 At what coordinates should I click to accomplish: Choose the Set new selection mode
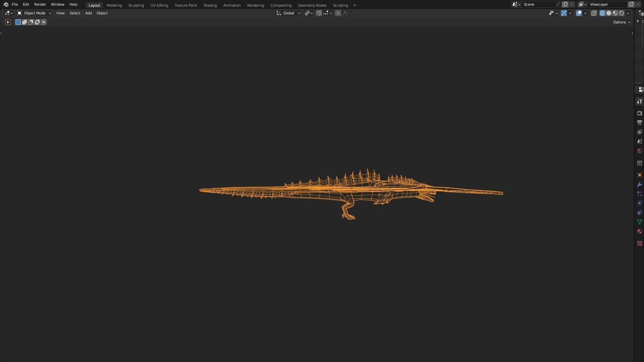[18, 22]
